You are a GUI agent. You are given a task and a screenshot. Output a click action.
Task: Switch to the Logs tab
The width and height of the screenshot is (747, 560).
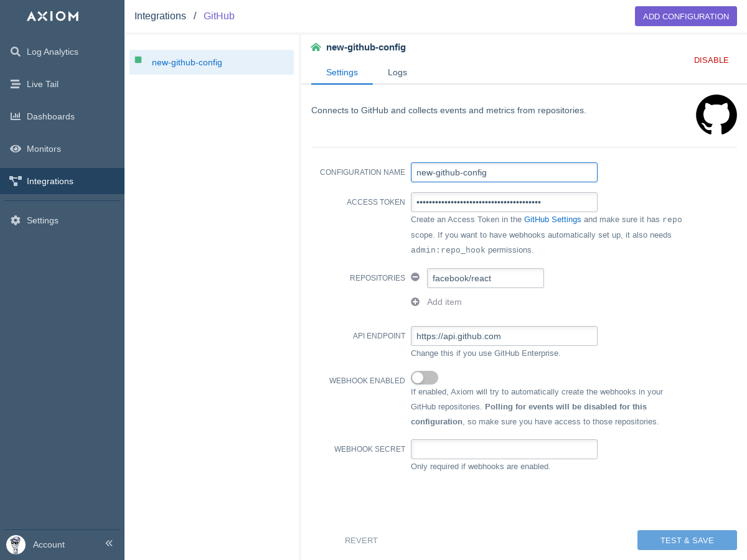[397, 72]
